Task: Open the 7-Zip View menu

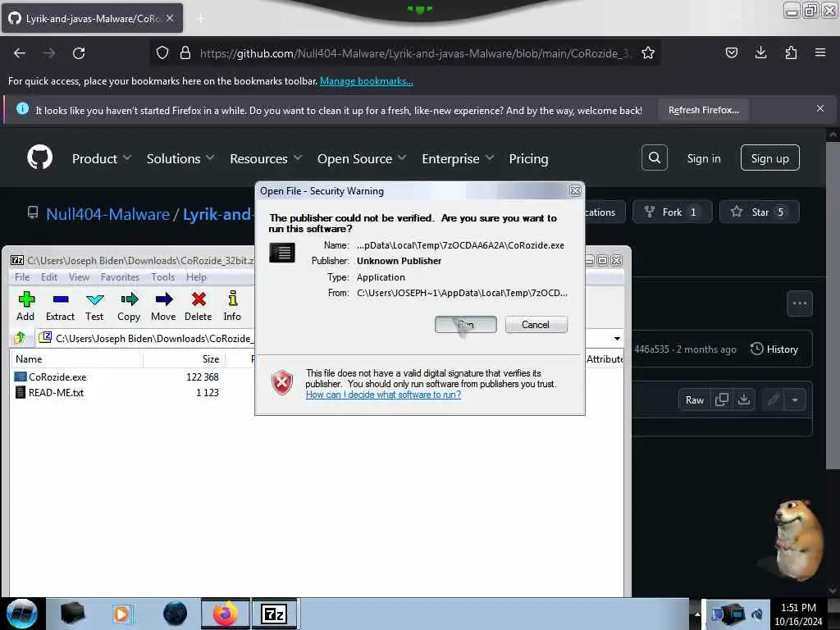Action: click(79, 277)
